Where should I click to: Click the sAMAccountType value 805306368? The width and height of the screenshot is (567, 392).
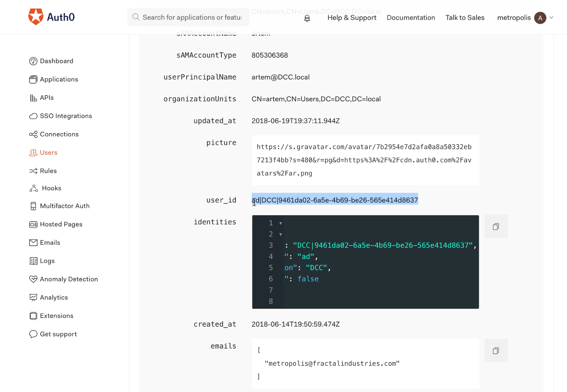[270, 55]
